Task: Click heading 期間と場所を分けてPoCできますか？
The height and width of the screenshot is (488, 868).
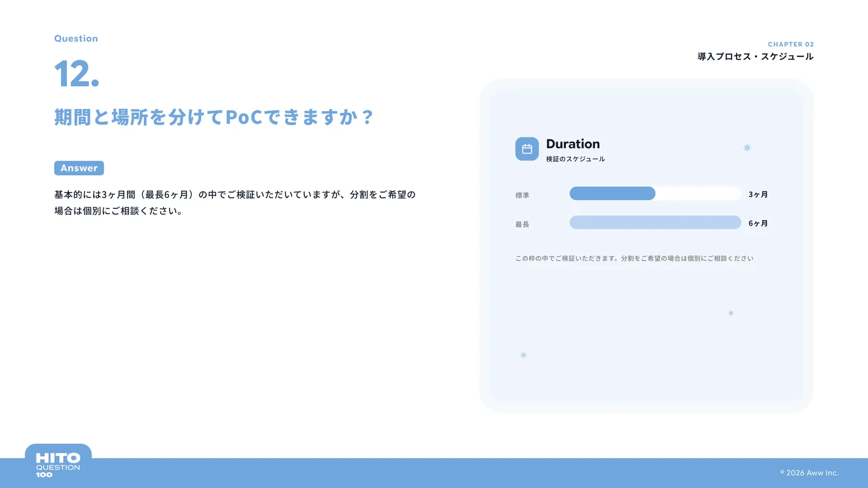Action: click(214, 117)
